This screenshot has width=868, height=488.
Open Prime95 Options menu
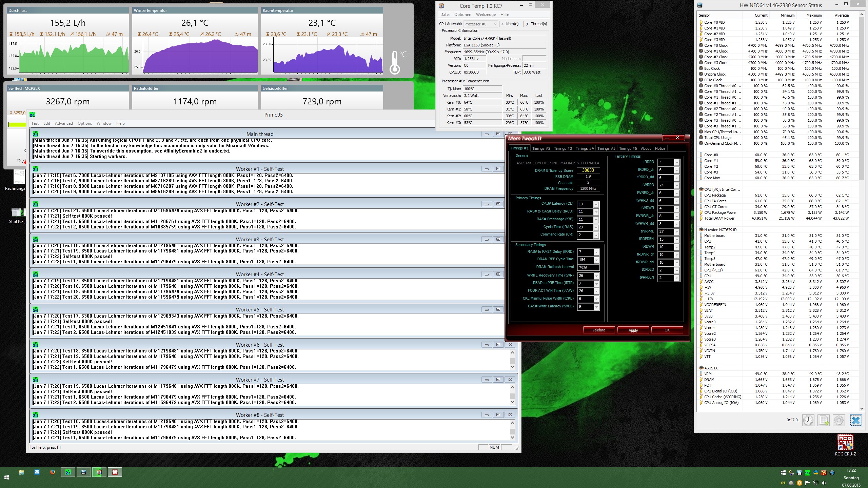pyautogui.click(x=85, y=123)
